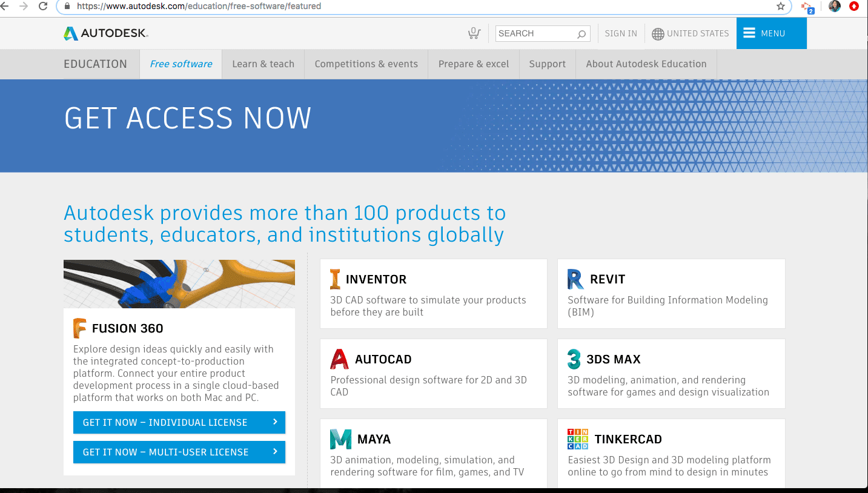This screenshot has width=868, height=493.
Task: Click the Sign In link
Action: click(x=621, y=34)
